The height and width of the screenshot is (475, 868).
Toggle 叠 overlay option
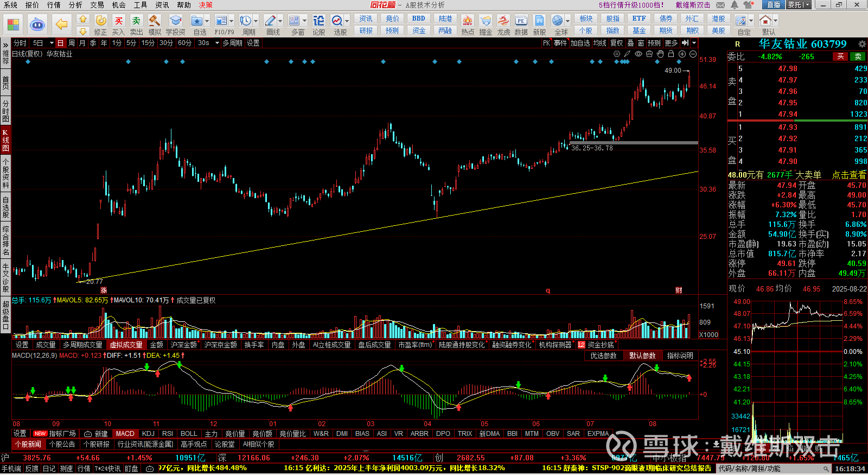(x=630, y=43)
